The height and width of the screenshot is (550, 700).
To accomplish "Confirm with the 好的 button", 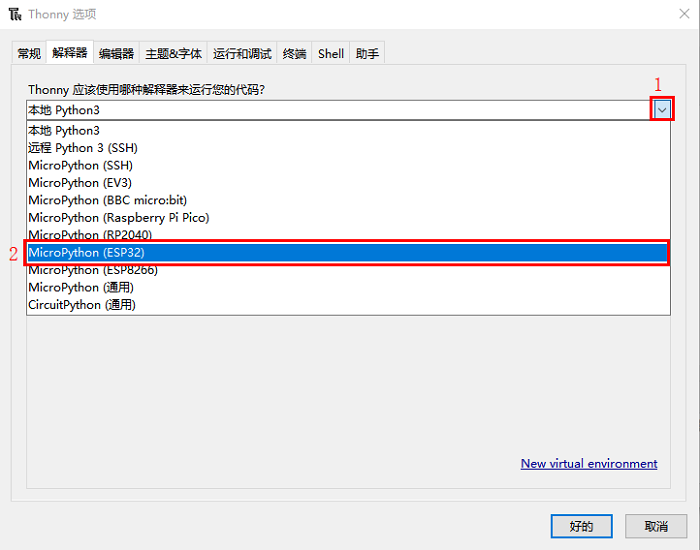I will coord(581,526).
